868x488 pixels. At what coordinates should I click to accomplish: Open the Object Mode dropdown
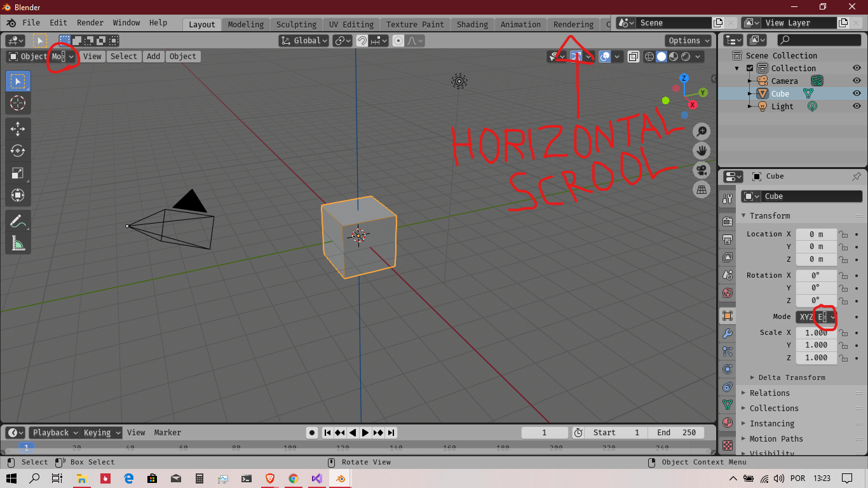tap(41, 57)
